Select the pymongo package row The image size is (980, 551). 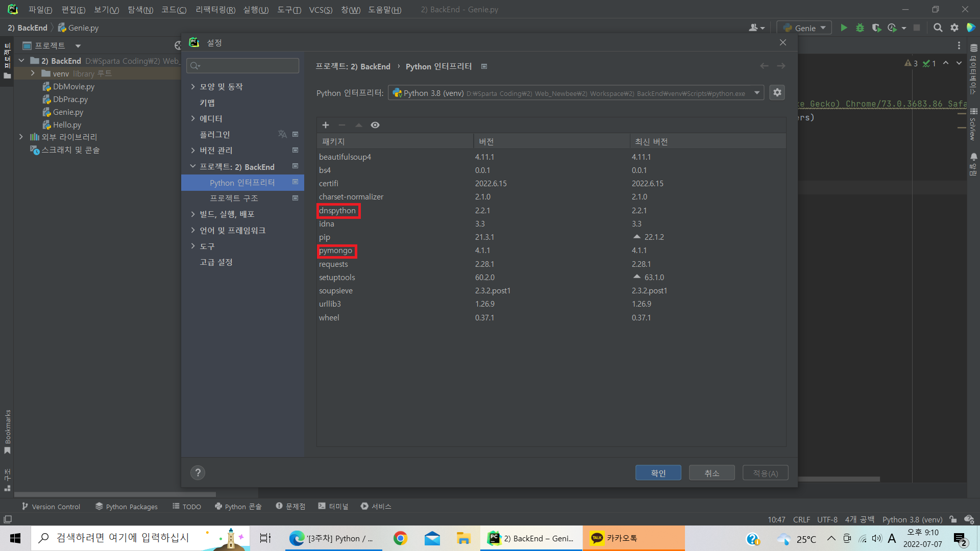[x=336, y=251]
